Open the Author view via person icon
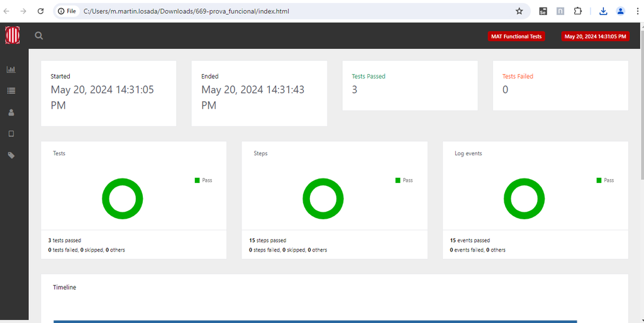Viewport: 644px width, 323px height. (11, 112)
